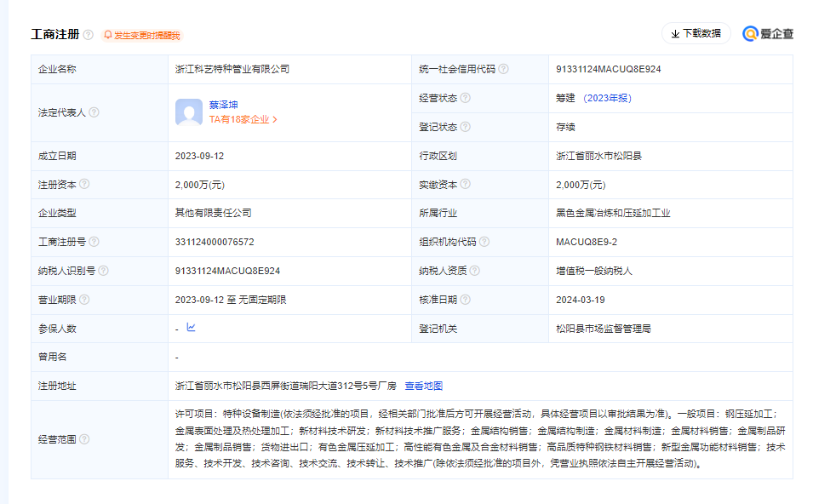Expand the TA有18家企业 link
Image resolution: width=813 pixels, height=504 pixels.
pos(243,120)
